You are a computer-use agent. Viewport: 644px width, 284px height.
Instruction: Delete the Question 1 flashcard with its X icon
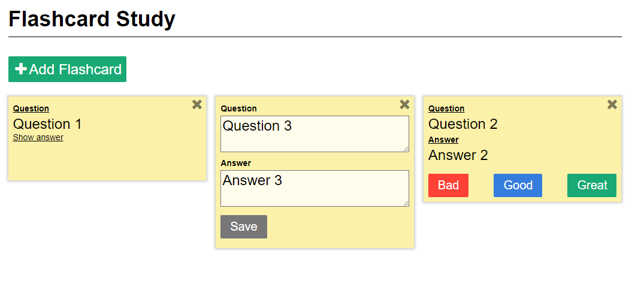click(196, 104)
